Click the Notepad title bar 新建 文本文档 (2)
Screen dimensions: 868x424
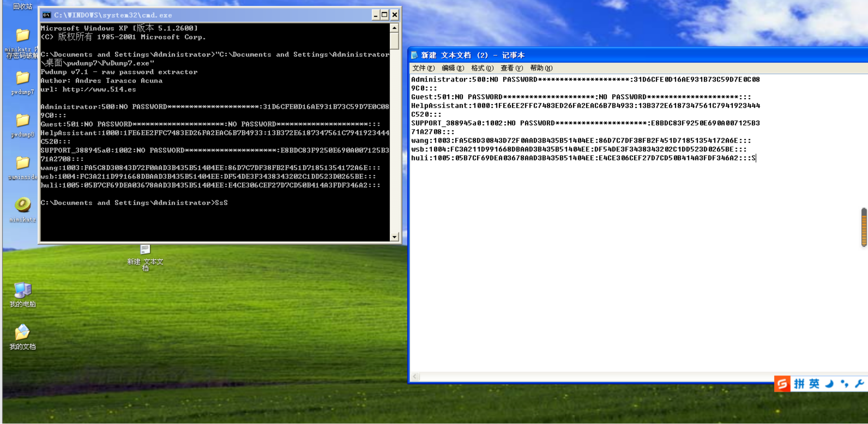473,55
